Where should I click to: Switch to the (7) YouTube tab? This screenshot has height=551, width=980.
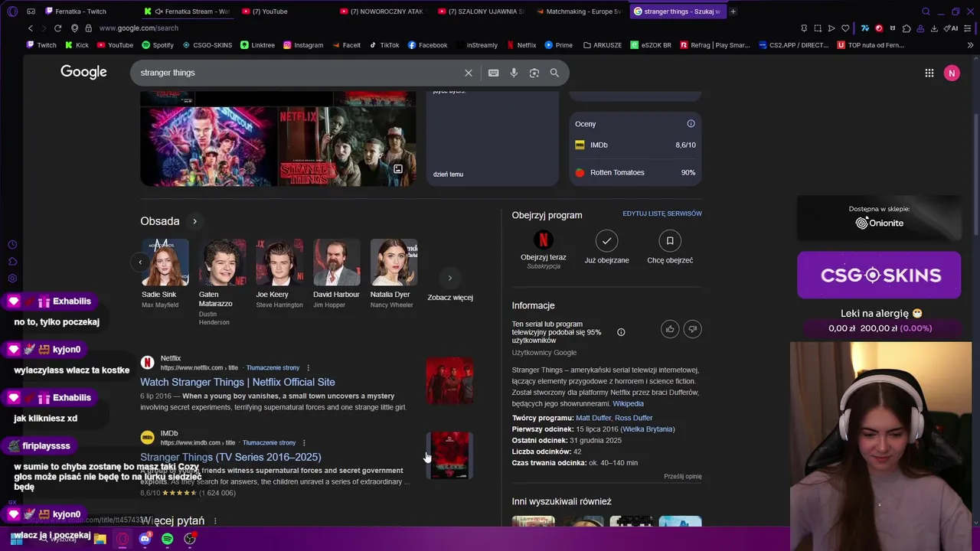[284, 11]
